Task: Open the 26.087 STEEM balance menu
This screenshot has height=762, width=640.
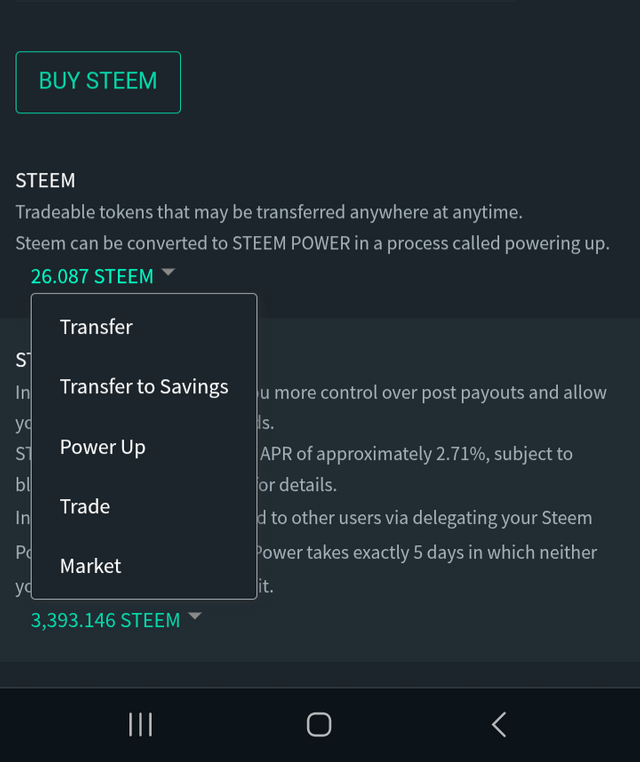Action: (x=92, y=276)
